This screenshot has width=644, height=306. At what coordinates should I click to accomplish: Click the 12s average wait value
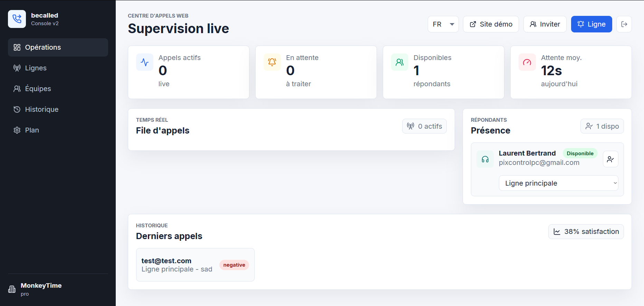click(551, 71)
